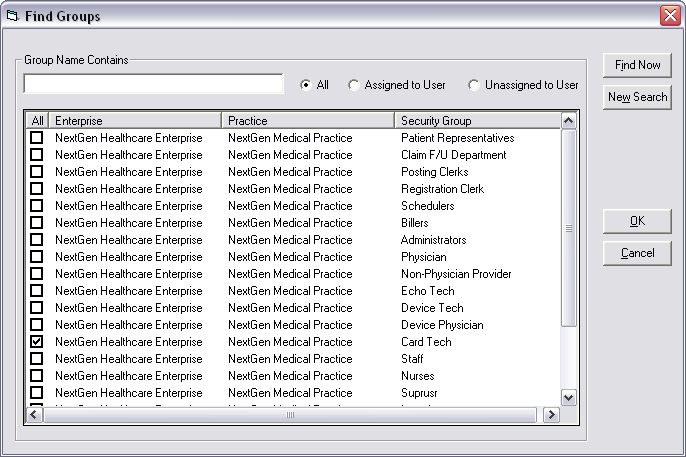Viewport: 686px width, 457px height.
Task: Click the Staff group name
Action: (412, 359)
